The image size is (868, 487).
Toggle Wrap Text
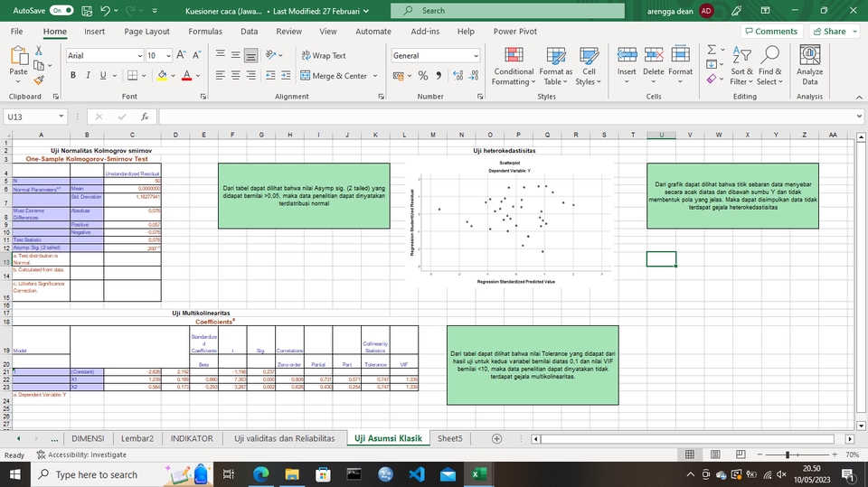pos(324,55)
